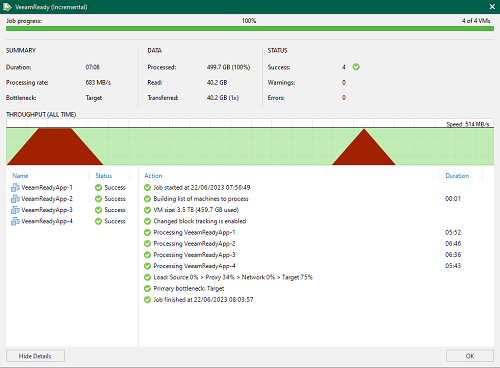
Task: Select 'Primary bottleneck: Target' log line
Action: click(189, 289)
